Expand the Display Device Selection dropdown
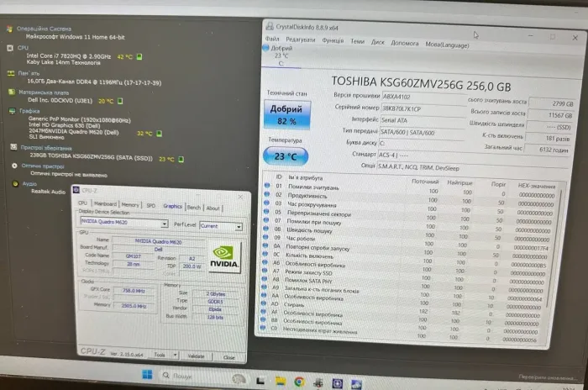Image resolution: width=588 pixels, height=390 pixels. click(165, 224)
